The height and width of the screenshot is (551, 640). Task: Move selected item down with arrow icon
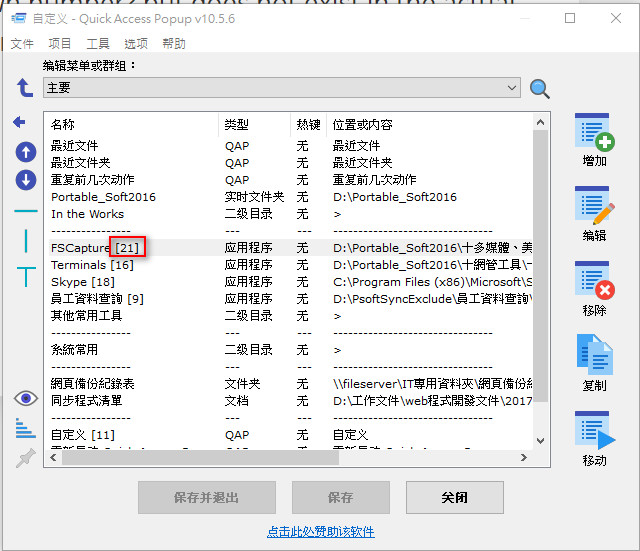(x=26, y=180)
